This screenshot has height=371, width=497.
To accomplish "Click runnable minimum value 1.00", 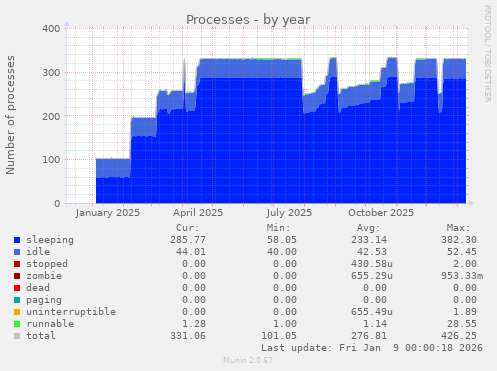I will 285,324.
